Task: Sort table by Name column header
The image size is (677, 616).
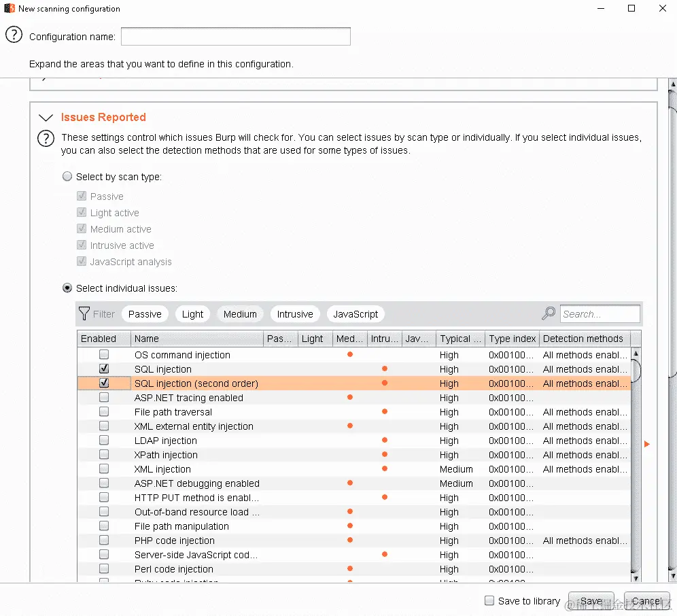Action: [197, 339]
